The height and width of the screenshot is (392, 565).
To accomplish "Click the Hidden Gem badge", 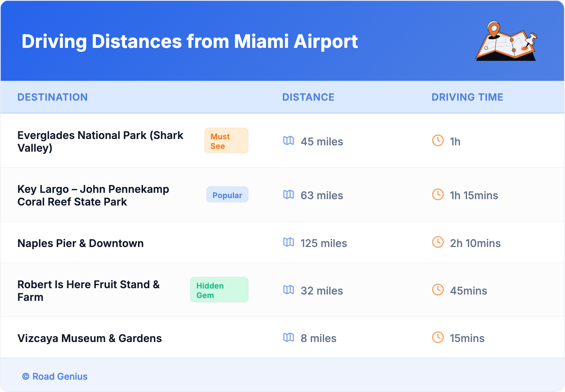I will (x=219, y=290).
